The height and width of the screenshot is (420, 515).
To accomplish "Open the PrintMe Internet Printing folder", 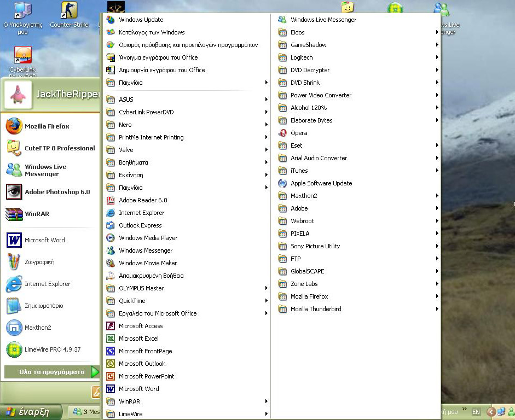I will point(187,137).
